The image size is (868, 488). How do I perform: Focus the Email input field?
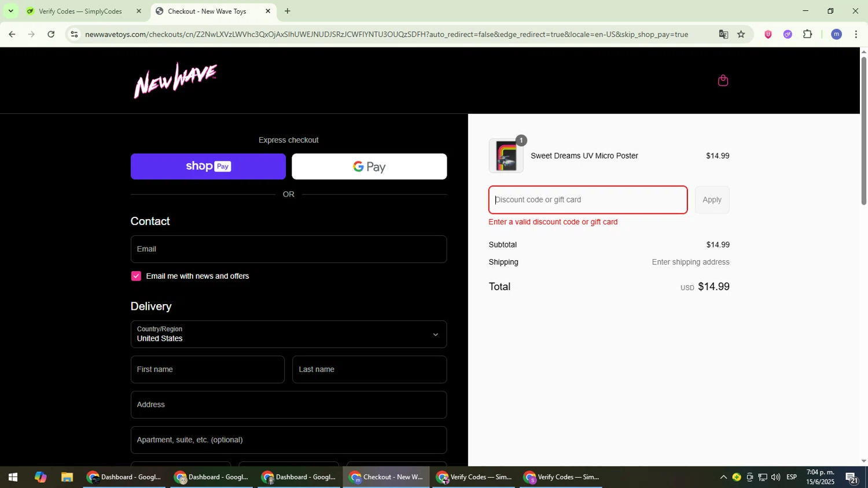[289, 249]
